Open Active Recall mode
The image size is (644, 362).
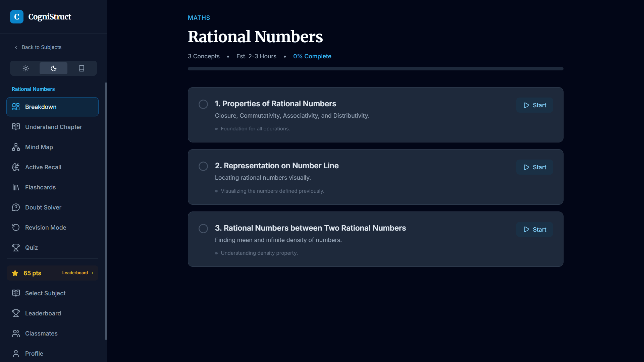(43, 167)
